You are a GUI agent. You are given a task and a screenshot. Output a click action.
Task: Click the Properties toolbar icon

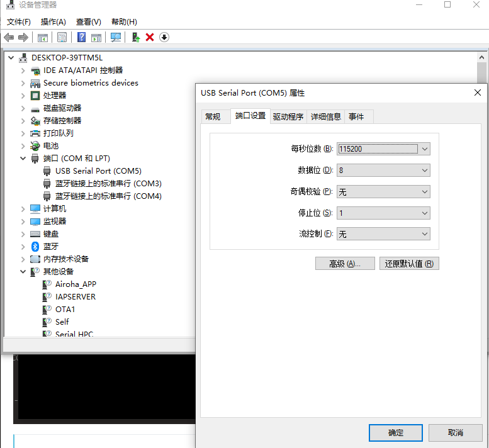point(62,37)
